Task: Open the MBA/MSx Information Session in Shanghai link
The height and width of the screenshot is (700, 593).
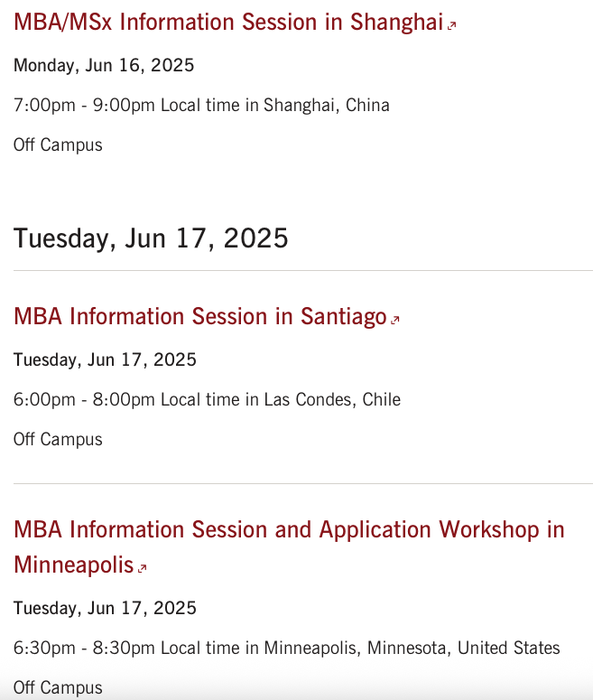Action: point(228,23)
